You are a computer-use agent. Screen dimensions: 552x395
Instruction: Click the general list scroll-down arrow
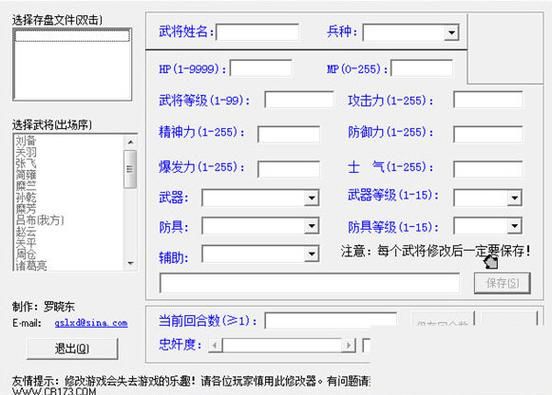pos(131,263)
